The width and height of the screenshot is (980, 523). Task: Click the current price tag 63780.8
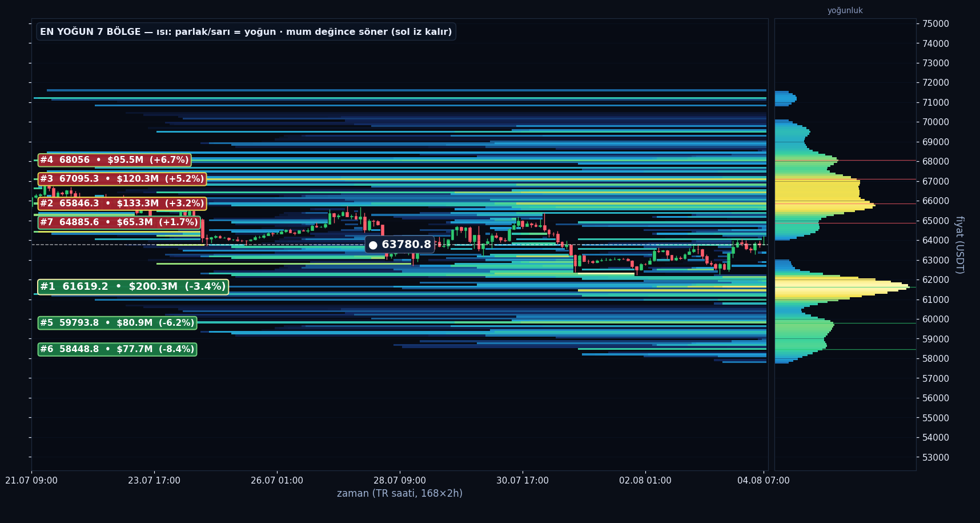point(400,245)
